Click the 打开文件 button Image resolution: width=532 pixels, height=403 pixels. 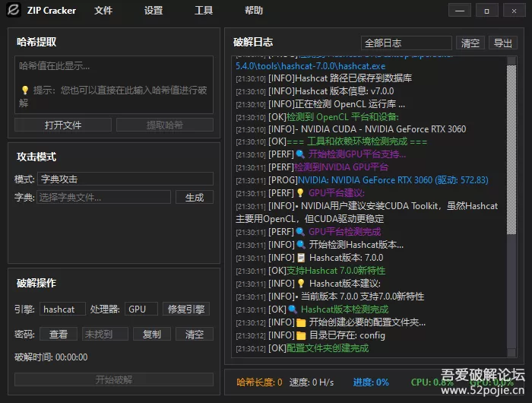tap(63, 125)
